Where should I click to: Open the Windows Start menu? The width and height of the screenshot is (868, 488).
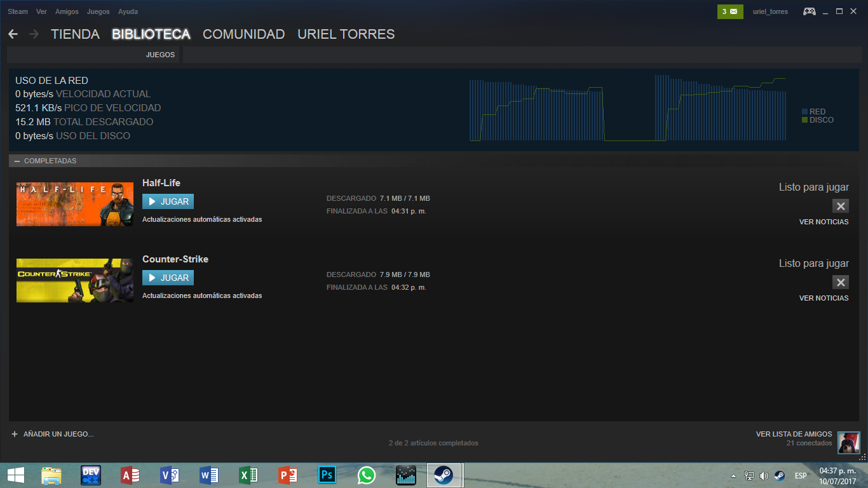[15, 475]
